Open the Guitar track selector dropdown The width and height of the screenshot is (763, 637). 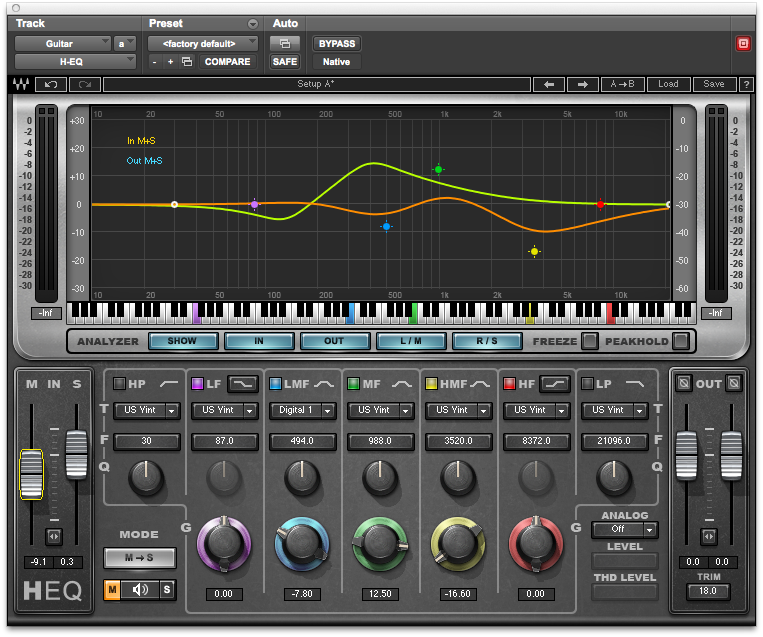[x=62, y=44]
